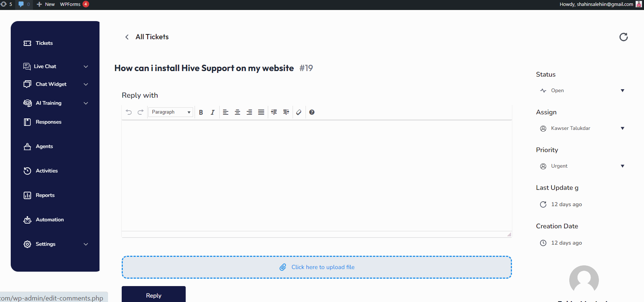Open the New menu in the admin bar
This screenshot has width=644, height=302.
pos(46,4)
